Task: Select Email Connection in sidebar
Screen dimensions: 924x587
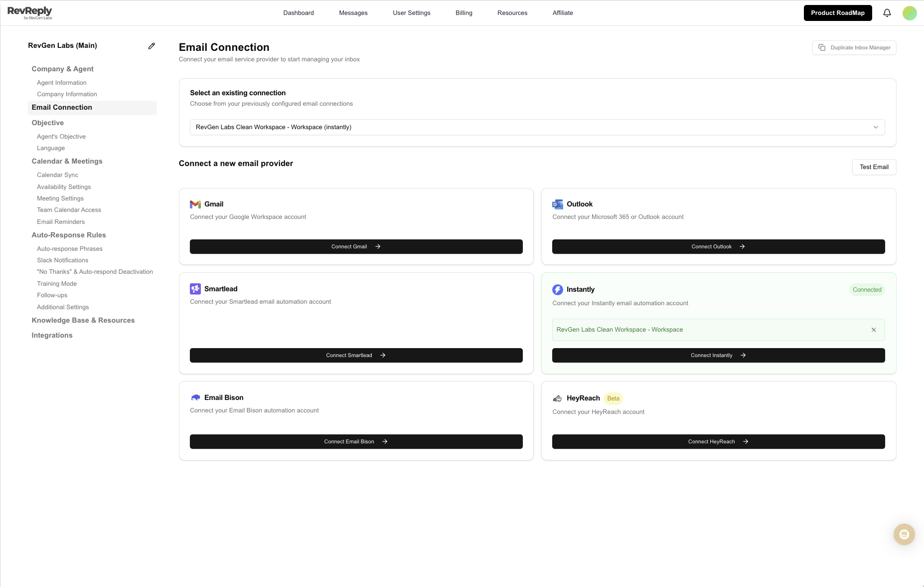Action: (92, 108)
